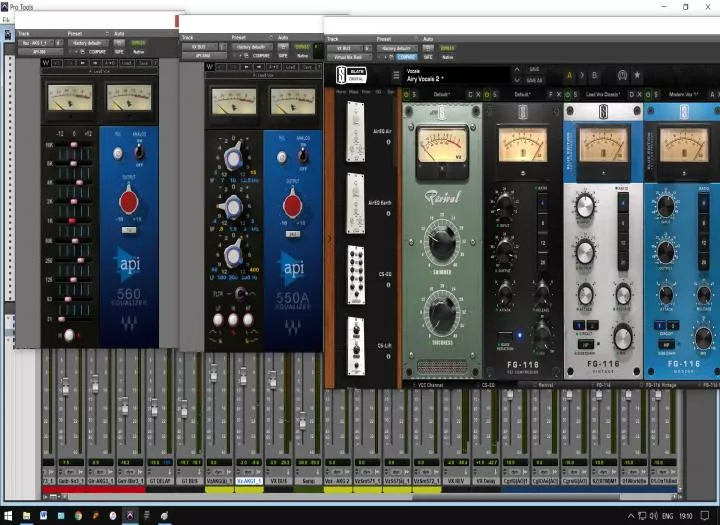The image size is (720, 525).
Task: Select the A compare state in Virtual Mix Rack
Action: point(570,75)
